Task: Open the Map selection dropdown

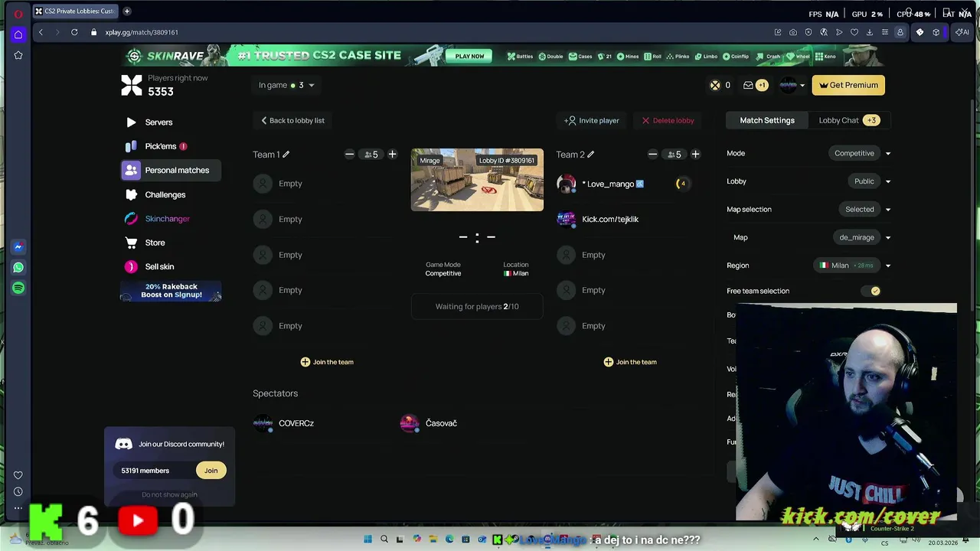Action: (x=865, y=210)
